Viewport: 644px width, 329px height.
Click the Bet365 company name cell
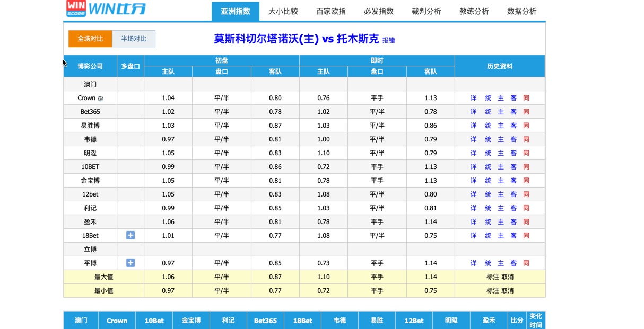click(90, 112)
